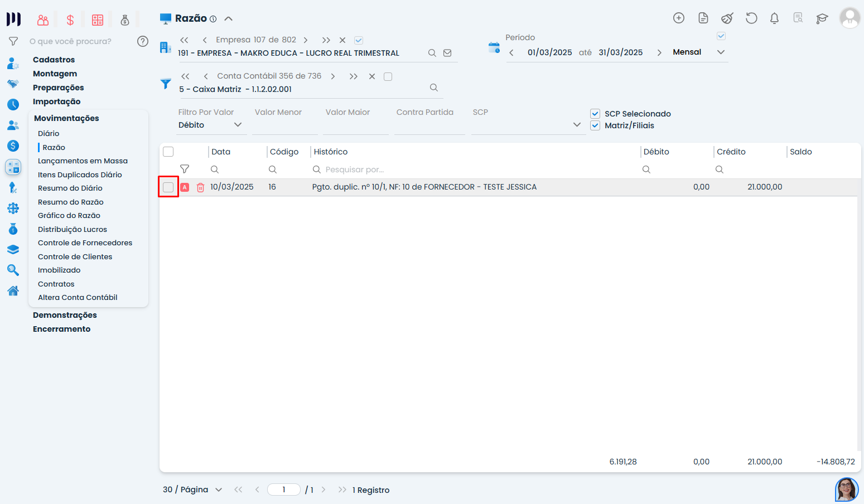Go to the previous conta contábil arrow

click(206, 76)
